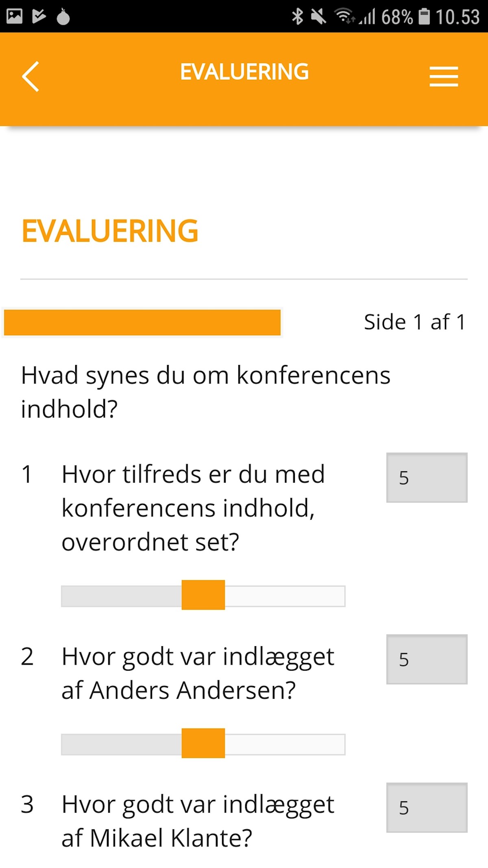Tap the image notification icon
This screenshot has width=488, height=868.
click(x=15, y=16)
